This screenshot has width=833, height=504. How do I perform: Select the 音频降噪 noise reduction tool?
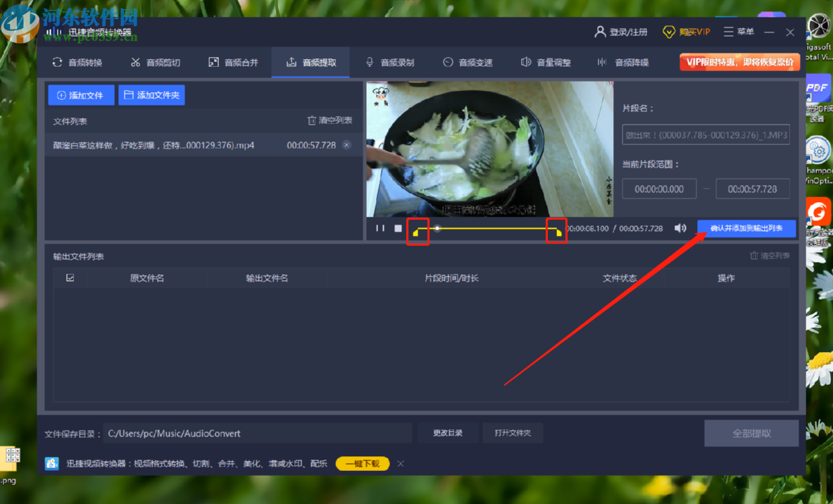624,62
